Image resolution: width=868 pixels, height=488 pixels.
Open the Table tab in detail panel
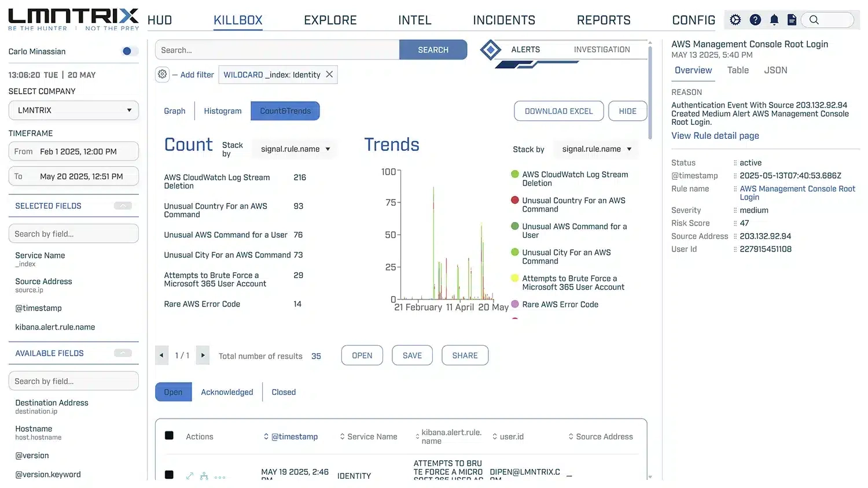(x=738, y=70)
